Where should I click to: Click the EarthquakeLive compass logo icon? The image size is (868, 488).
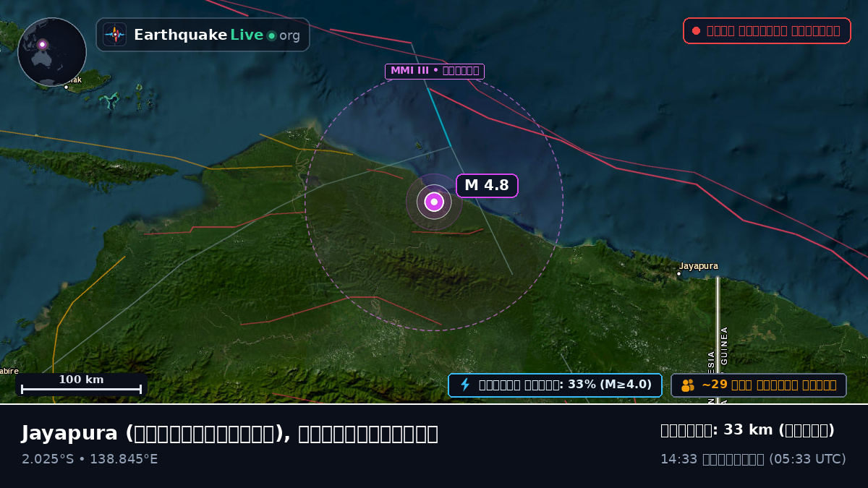(x=114, y=35)
